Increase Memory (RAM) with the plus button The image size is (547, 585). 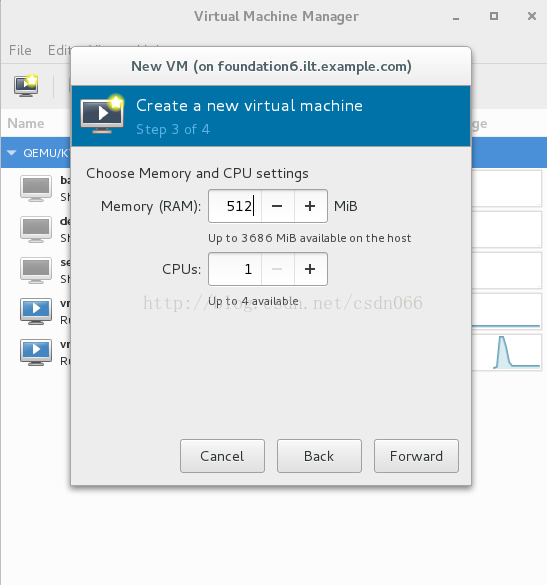pos(310,206)
